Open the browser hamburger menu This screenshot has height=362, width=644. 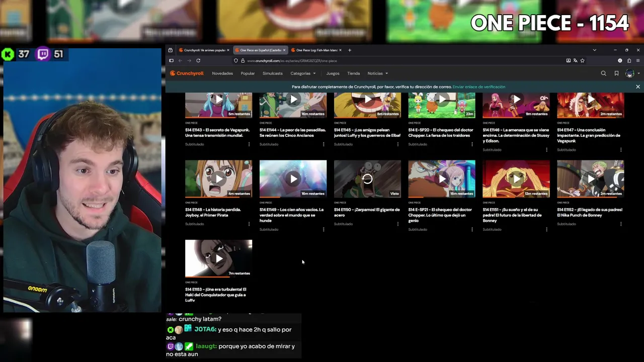[x=638, y=61]
